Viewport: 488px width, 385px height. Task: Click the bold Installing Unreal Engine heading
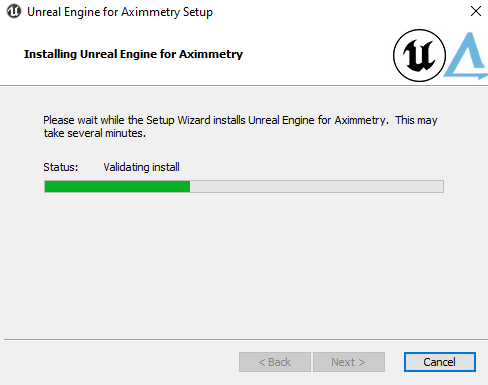pyautogui.click(x=133, y=54)
